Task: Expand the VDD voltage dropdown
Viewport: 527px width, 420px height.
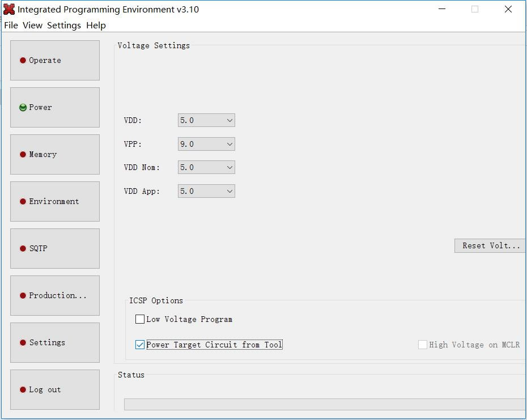Action: (x=206, y=120)
